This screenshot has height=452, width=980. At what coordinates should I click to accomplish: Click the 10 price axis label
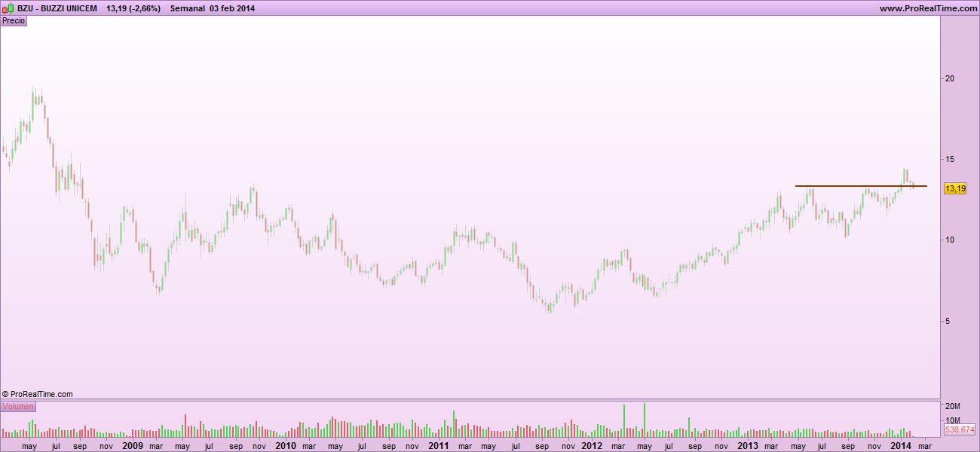point(950,240)
